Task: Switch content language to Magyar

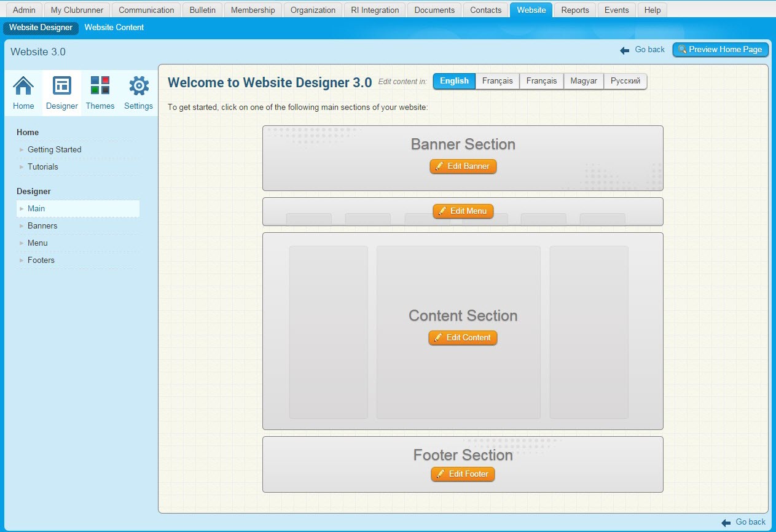Action: pos(584,81)
